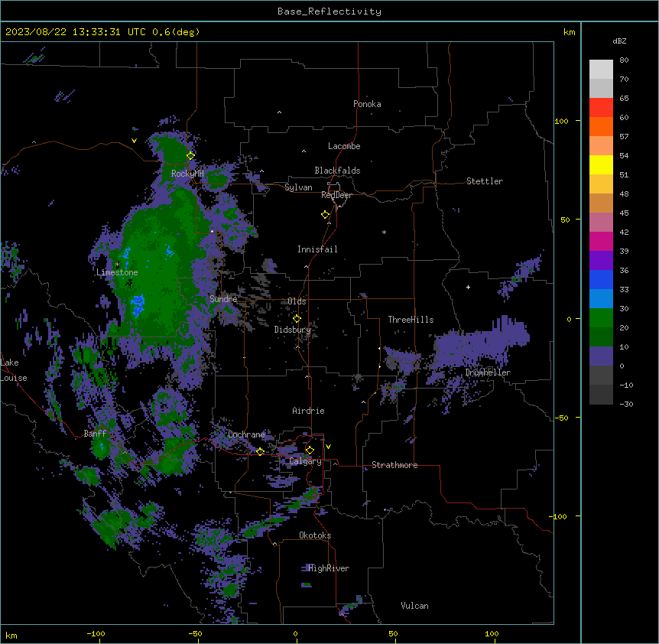This screenshot has width=659, height=644.
Task: Select the Olds label
Action: point(297,301)
